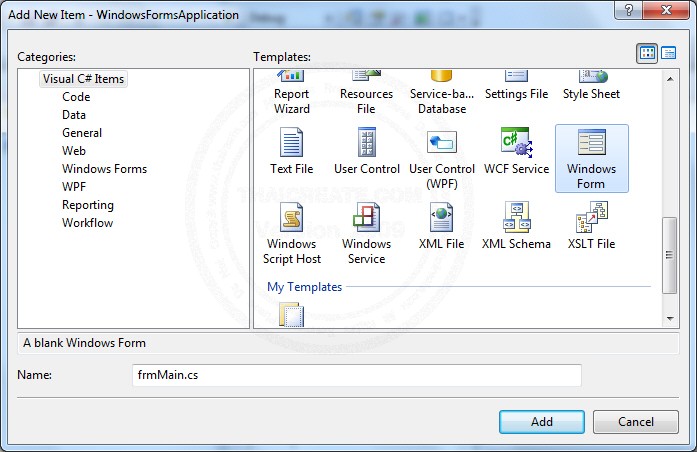Choose the Text File template icon

[x=292, y=142]
